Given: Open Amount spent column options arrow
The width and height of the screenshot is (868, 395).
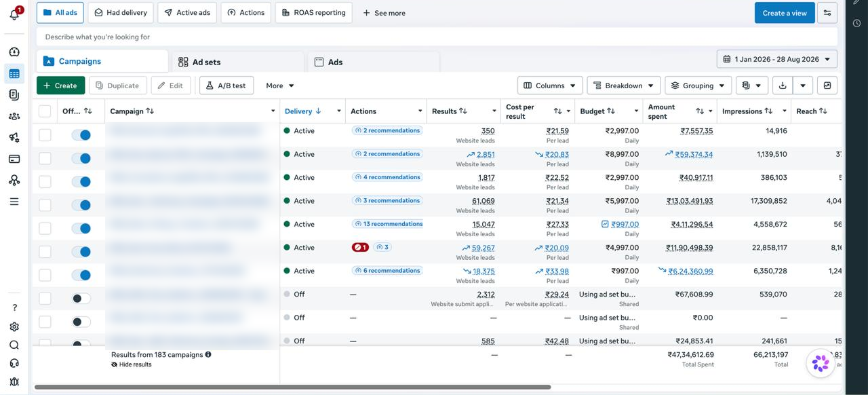Looking at the screenshot, I should pyautogui.click(x=711, y=111).
